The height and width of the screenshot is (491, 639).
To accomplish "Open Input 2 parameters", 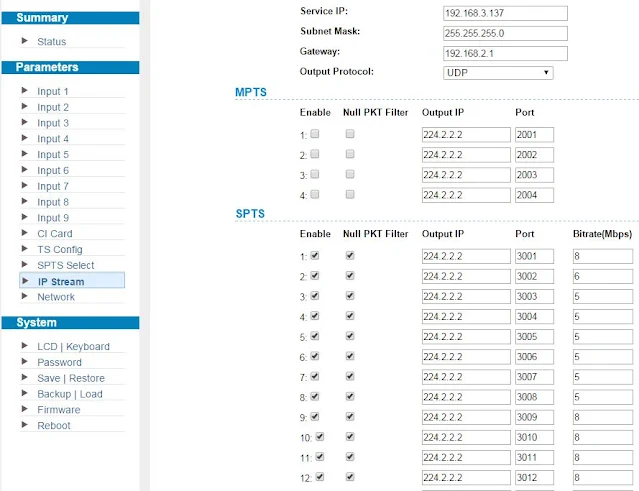I will point(53,107).
